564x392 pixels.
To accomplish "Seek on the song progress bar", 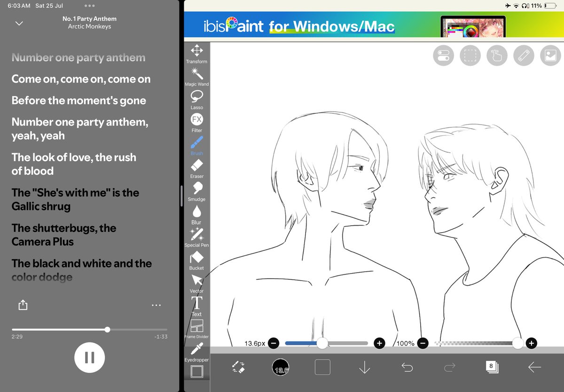I will (x=89, y=329).
